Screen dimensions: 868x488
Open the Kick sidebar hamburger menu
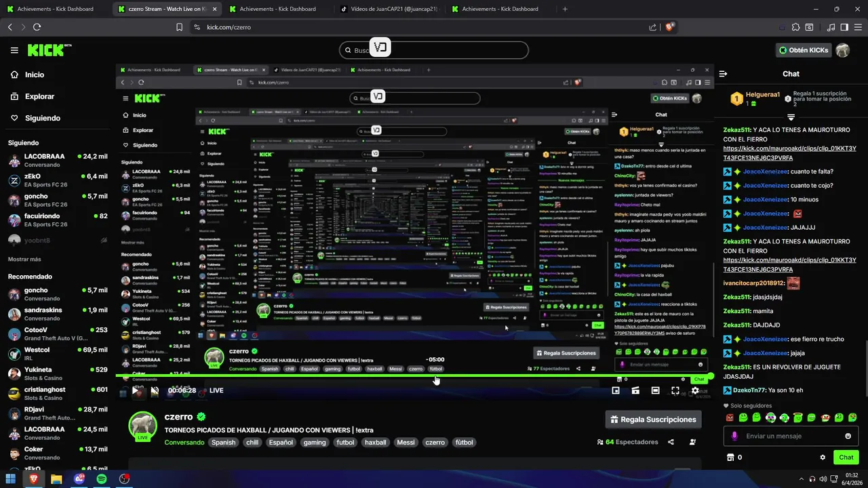point(14,50)
